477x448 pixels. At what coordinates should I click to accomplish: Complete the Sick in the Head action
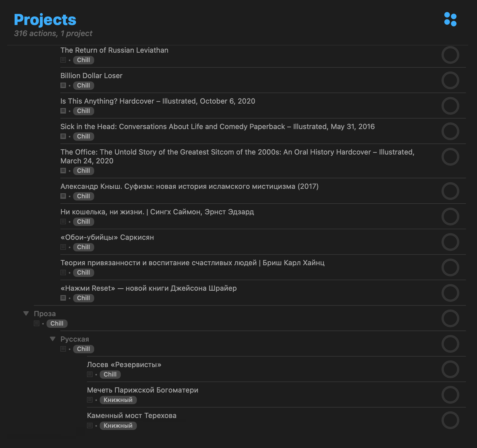point(450,131)
